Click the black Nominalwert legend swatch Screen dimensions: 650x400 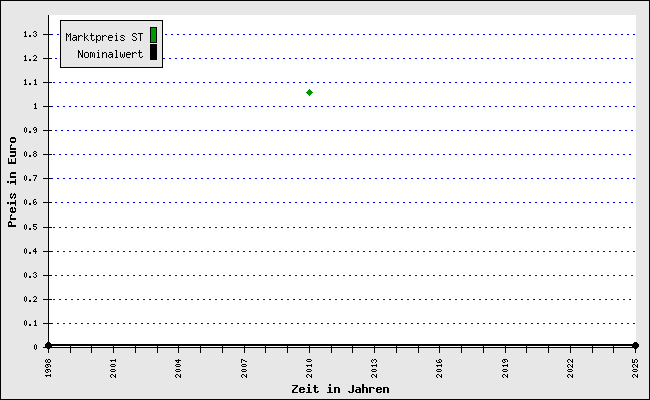pos(153,52)
